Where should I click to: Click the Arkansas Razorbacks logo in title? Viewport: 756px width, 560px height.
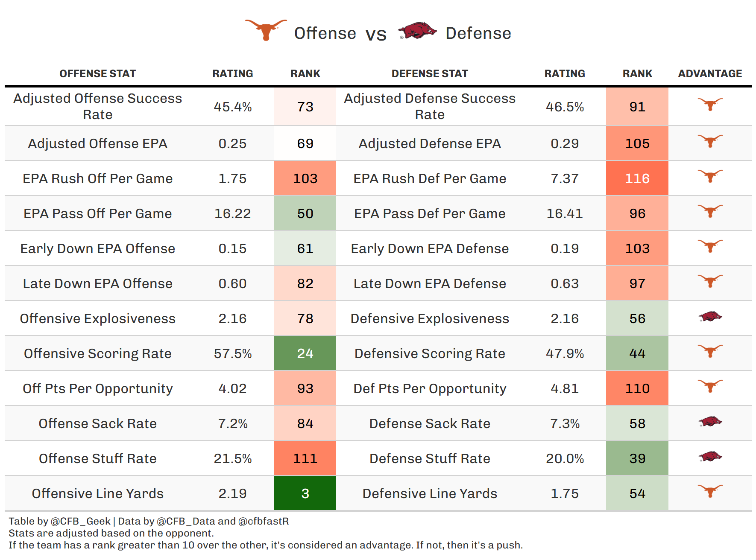click(417, 31)
